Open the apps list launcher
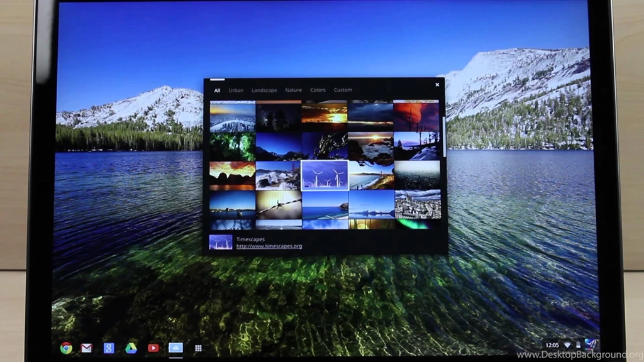The image size is (644, 362). click(x=197, y=347)
